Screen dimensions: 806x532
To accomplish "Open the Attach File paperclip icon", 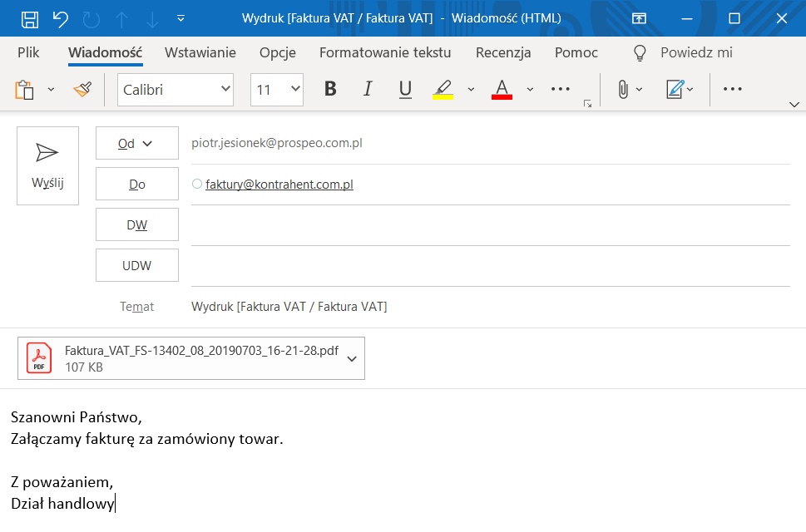I will click(x=622, y=89).
